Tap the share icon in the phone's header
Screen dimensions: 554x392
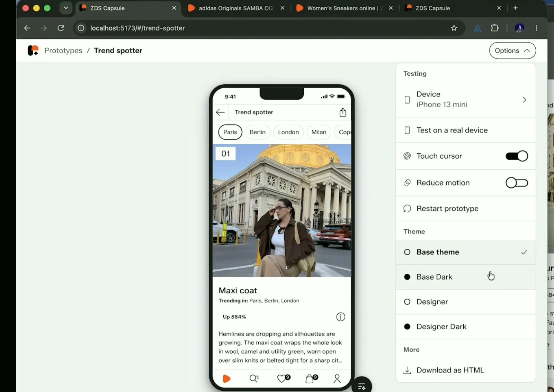click(x=343, y=112)
